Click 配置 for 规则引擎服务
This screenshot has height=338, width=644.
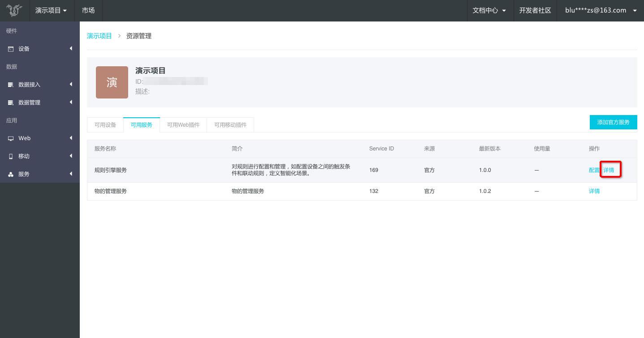click(594, 170)
